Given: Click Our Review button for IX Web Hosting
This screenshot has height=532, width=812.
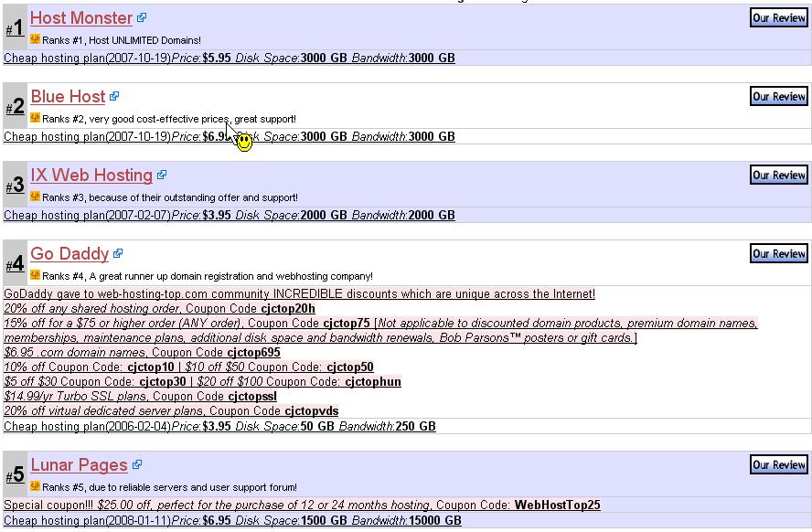Looking at the screenshot, I should [779, 175].
